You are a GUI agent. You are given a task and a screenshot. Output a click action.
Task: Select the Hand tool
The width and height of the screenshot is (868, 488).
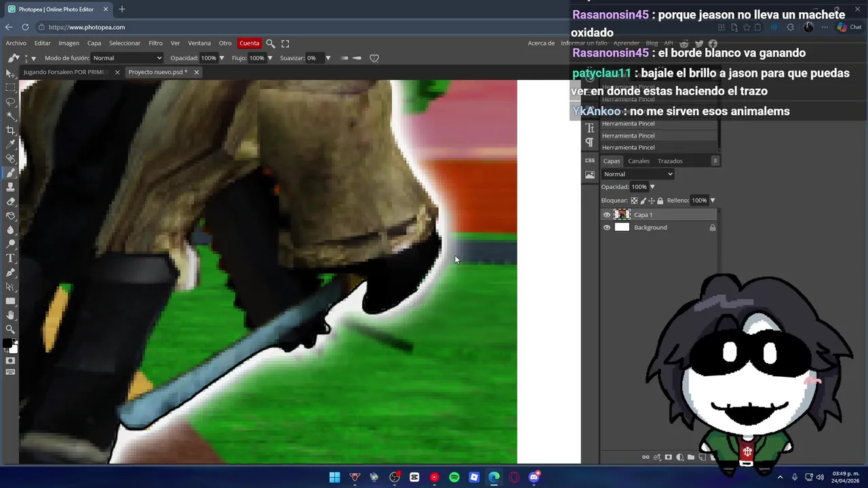[x=10, y=315]
